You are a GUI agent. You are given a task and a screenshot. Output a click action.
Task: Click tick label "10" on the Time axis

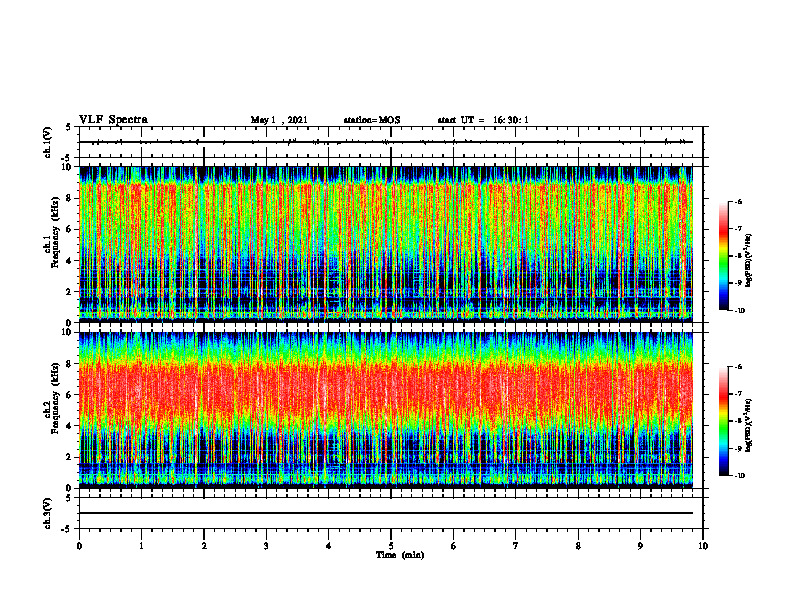(703, 546)
